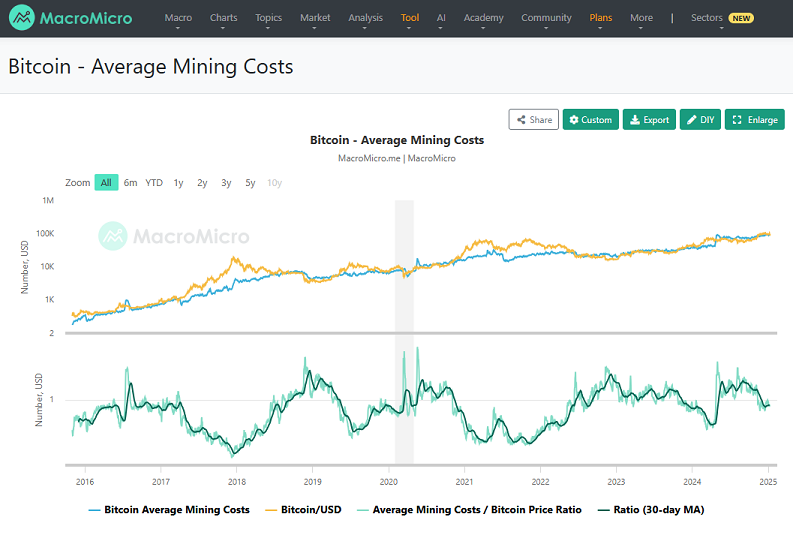
Task: Open the DIY chart editor
Action: click(700, 119)
